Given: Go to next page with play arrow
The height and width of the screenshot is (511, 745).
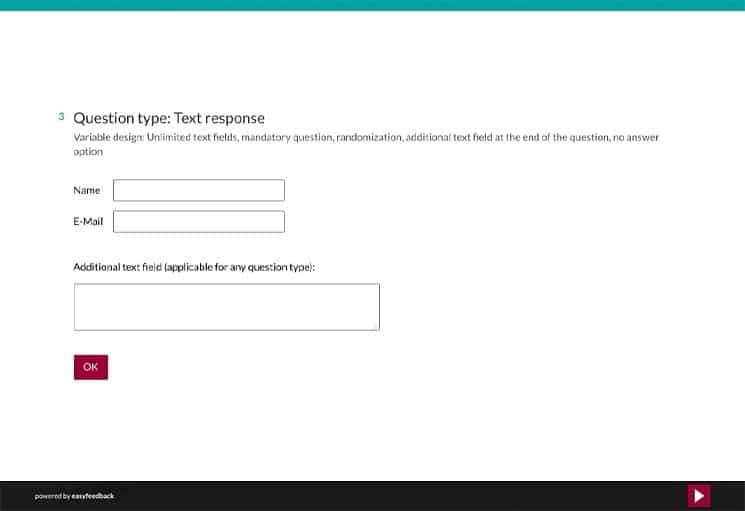Looking at the screenshot, I should [x=699, y=496].
